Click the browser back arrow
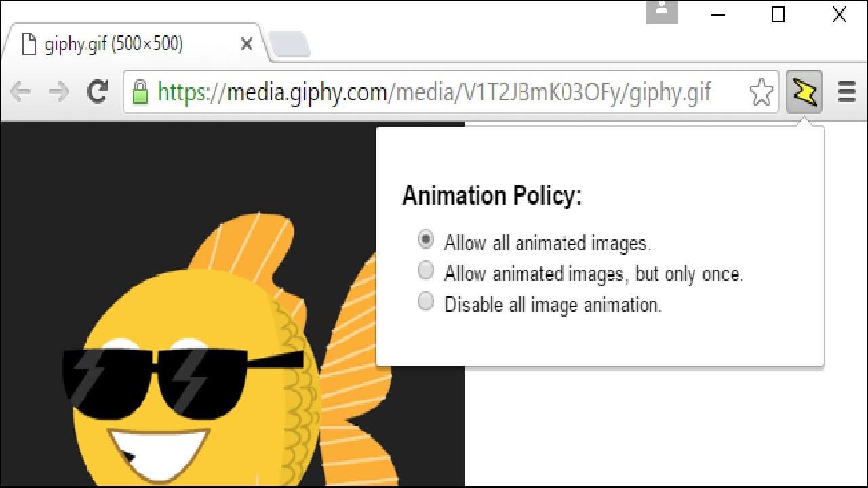The width and height of the screenshot is (868, 488). point(20,91)
